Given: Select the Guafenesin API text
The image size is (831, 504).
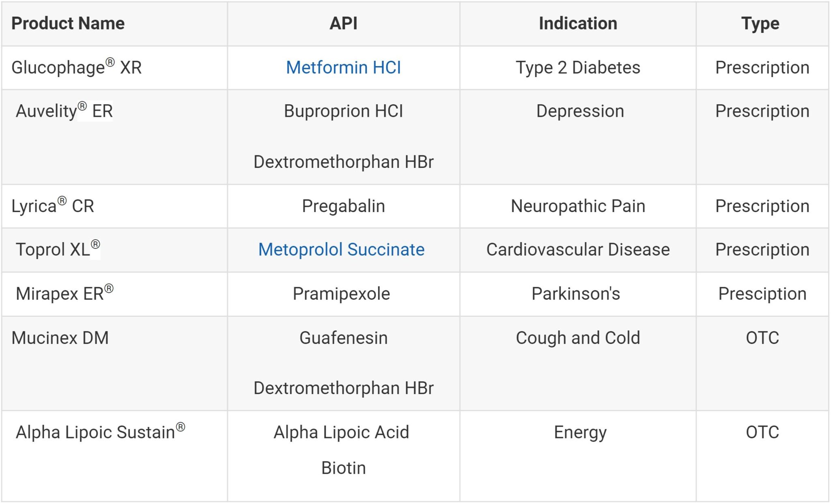Looking at the screenshot, I should point(343,338).
